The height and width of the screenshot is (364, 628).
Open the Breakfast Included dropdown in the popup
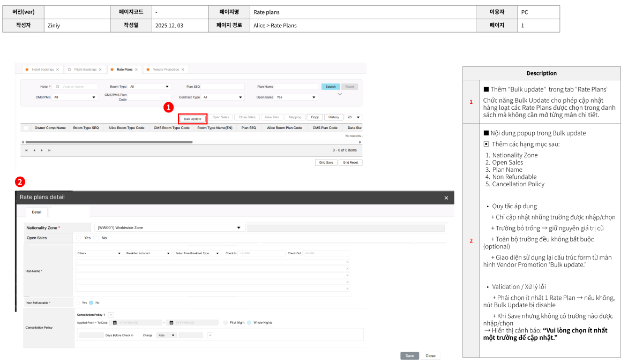(x=147, y=254)
